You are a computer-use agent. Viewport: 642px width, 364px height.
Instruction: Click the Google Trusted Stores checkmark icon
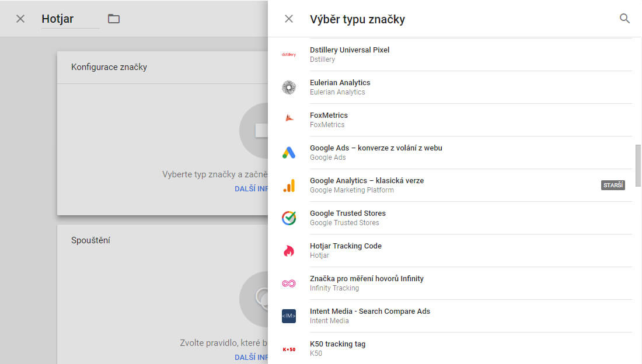pyautogui.click(x=289, y=218)
